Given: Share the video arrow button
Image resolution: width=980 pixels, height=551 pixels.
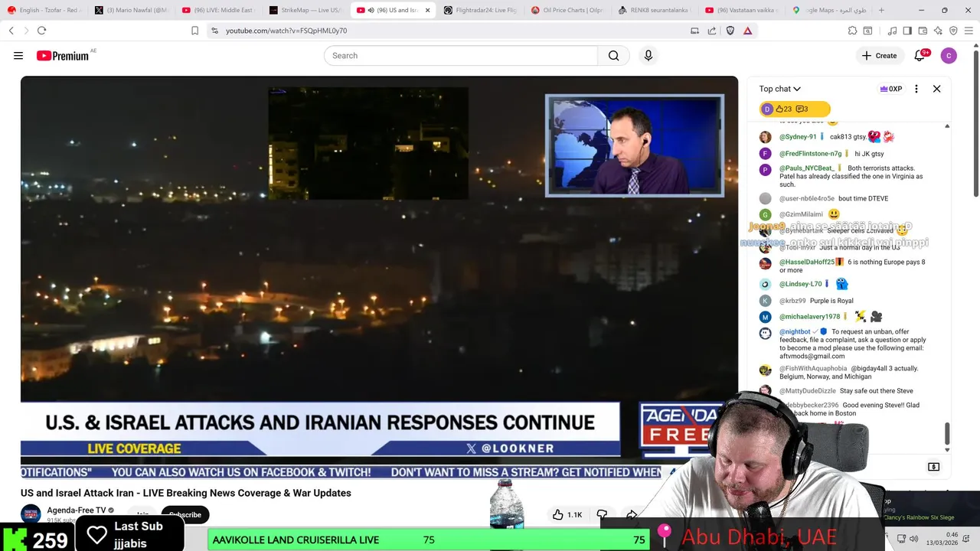Looking at the screenshot, I should [x=632, y=515].
